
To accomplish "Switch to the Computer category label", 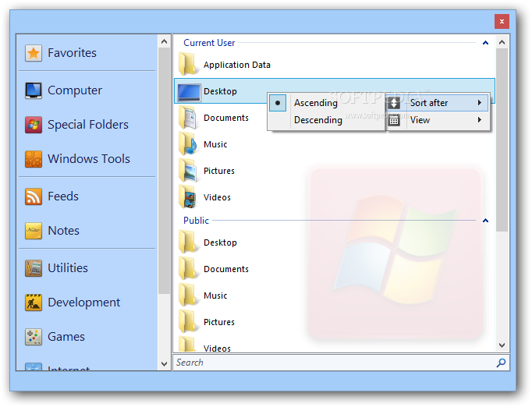I will pos(75,90).
